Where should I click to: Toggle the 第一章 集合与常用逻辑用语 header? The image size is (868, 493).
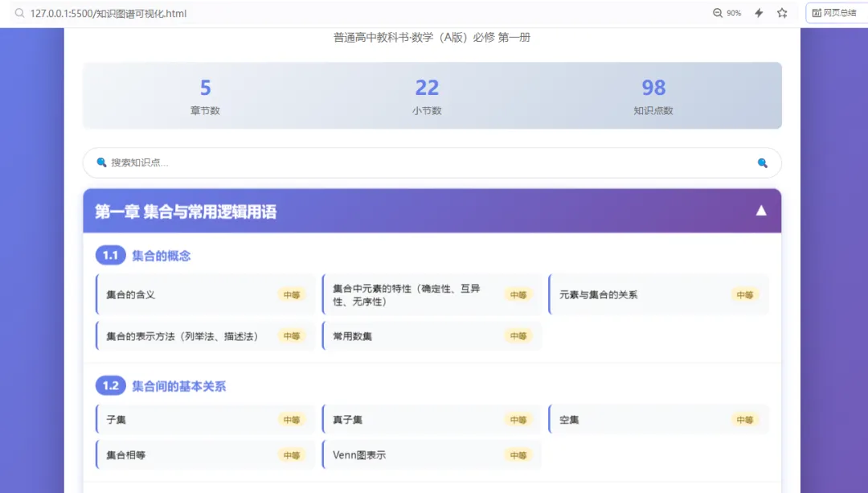coord(432,211)
